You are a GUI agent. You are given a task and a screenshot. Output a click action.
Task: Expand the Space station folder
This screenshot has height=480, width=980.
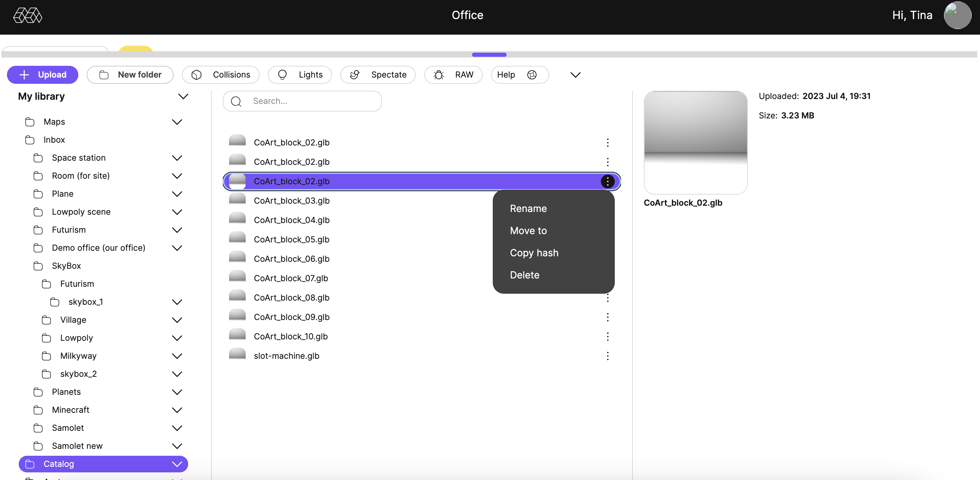tap(177, 158)
